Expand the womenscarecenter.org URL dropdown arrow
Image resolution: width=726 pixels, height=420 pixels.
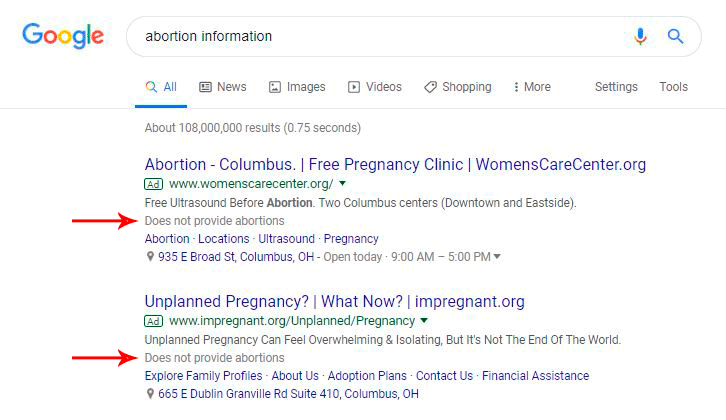[342, 184]
